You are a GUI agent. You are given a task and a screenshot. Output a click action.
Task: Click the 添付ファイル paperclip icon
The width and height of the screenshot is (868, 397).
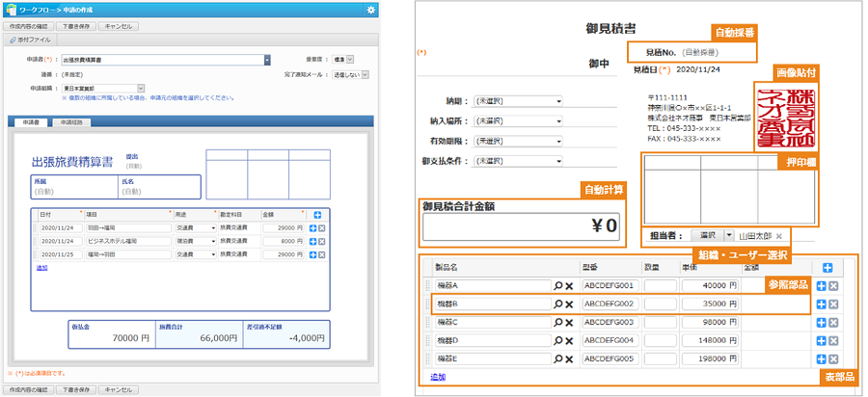13,40
